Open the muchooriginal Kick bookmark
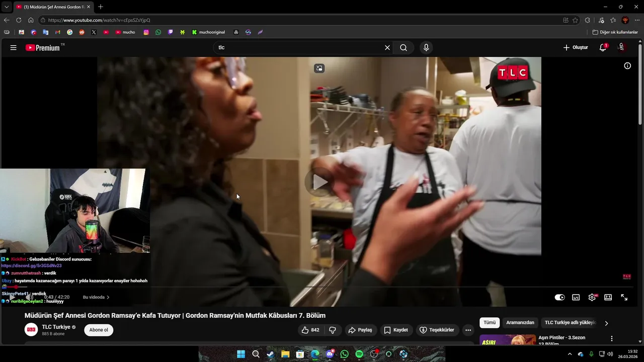This screenshot has width=644, height=362. pos(208,32)
